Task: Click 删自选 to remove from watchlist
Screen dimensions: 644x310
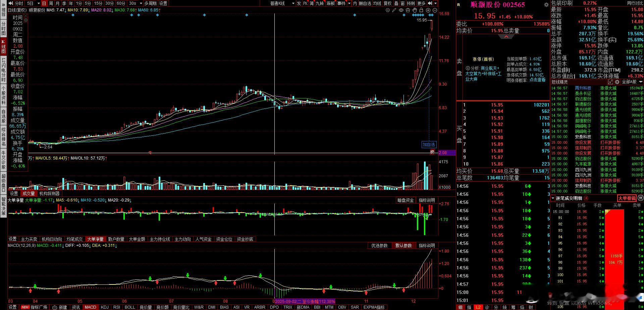Action: (365, 3)
